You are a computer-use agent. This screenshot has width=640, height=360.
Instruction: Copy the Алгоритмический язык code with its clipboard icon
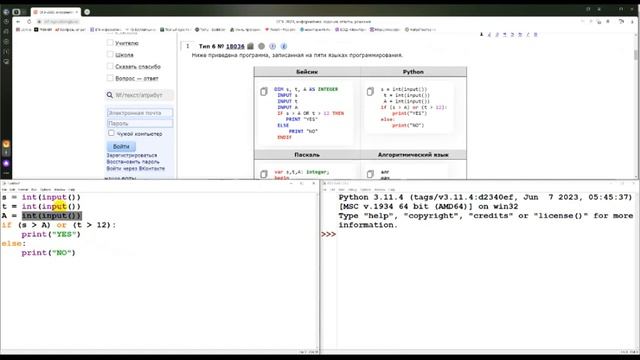pyautogui.click(x=370, y=174)
